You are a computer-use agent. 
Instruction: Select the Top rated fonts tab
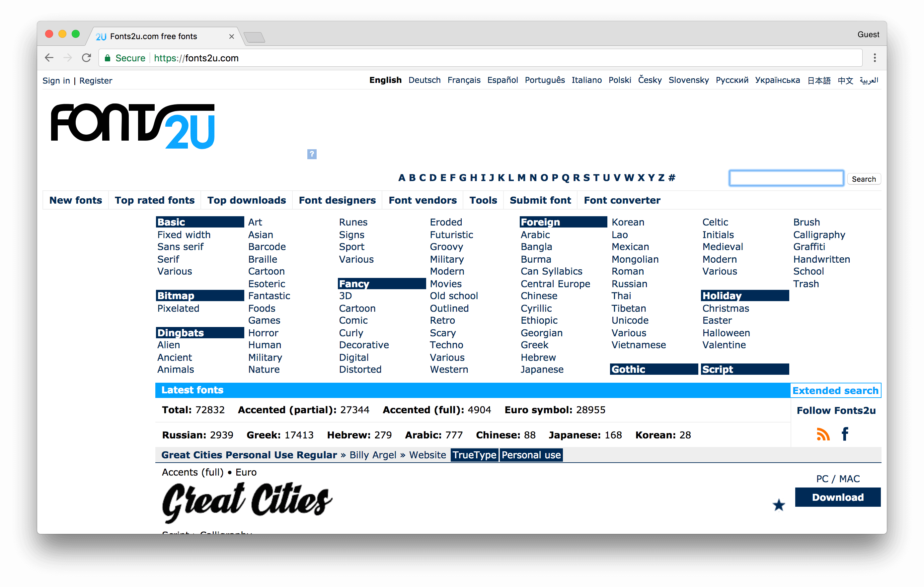pyautogui.click(x=154, y=200)
